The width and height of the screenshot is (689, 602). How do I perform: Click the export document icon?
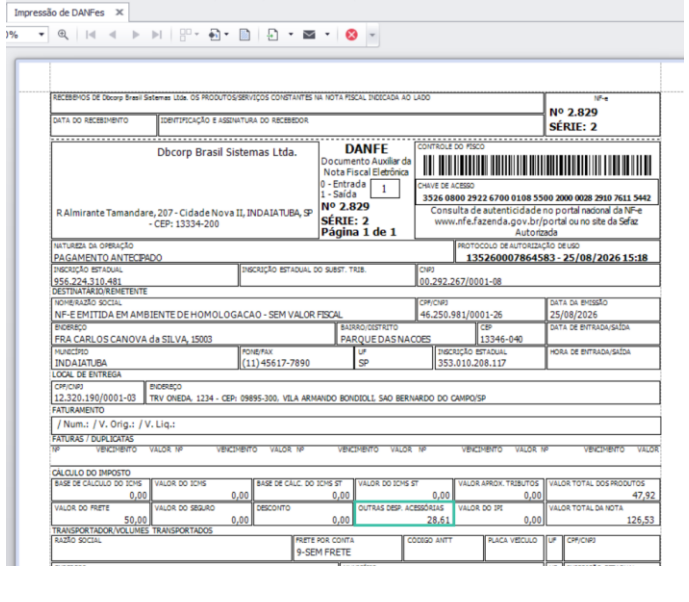(x=273, y=35)
